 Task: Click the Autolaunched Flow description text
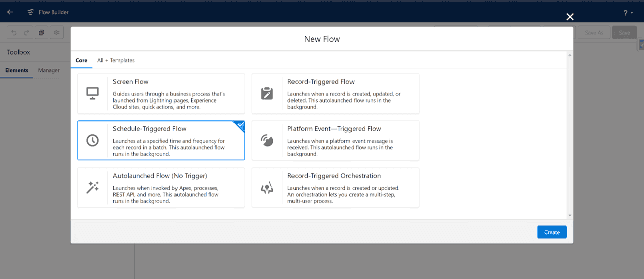[x=166, y=194]
